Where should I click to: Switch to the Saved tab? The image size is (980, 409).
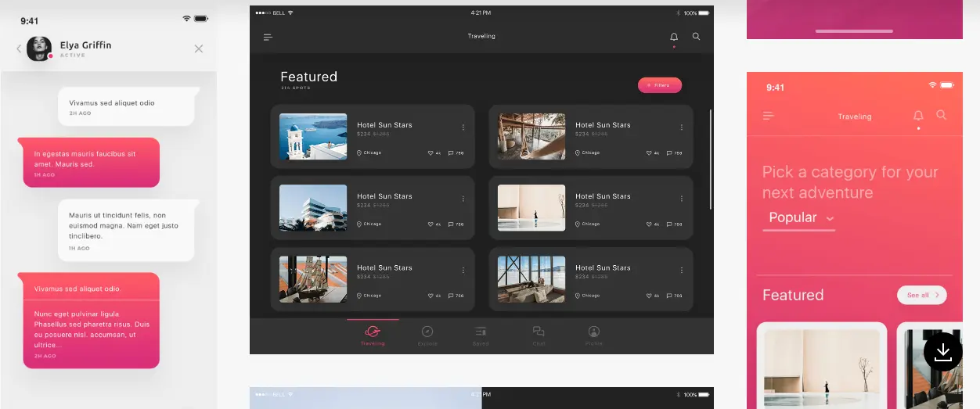481,336
